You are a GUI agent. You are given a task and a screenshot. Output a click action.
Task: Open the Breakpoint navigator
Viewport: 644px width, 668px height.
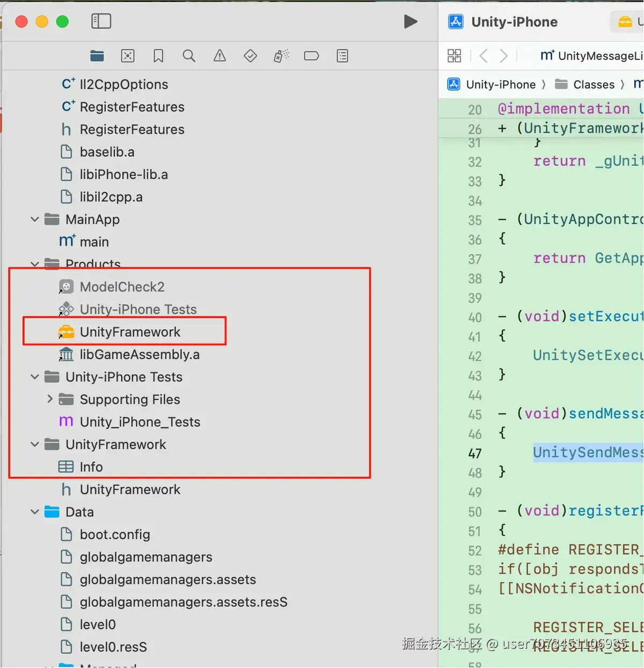[311, 56]
